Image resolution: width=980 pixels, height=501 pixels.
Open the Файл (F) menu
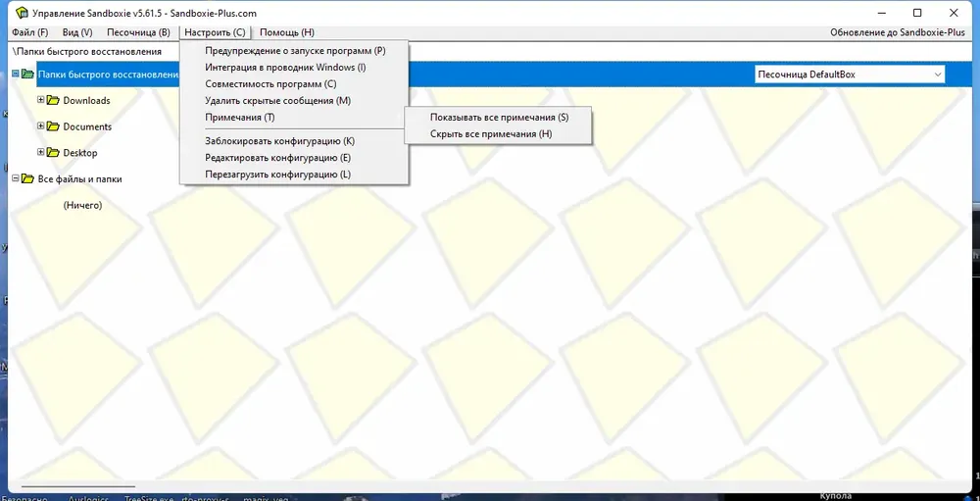[x=30, y=32]
